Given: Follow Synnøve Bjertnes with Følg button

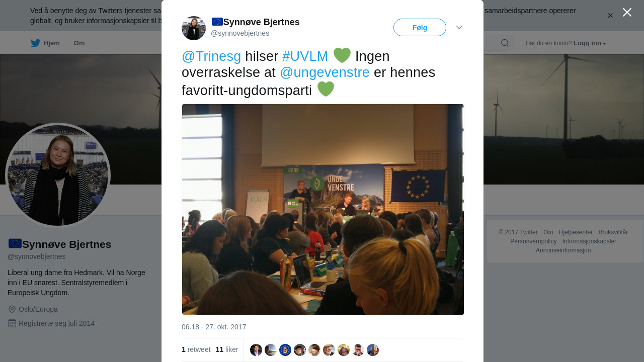Looking at the screenshot, I should pos(420,28).
